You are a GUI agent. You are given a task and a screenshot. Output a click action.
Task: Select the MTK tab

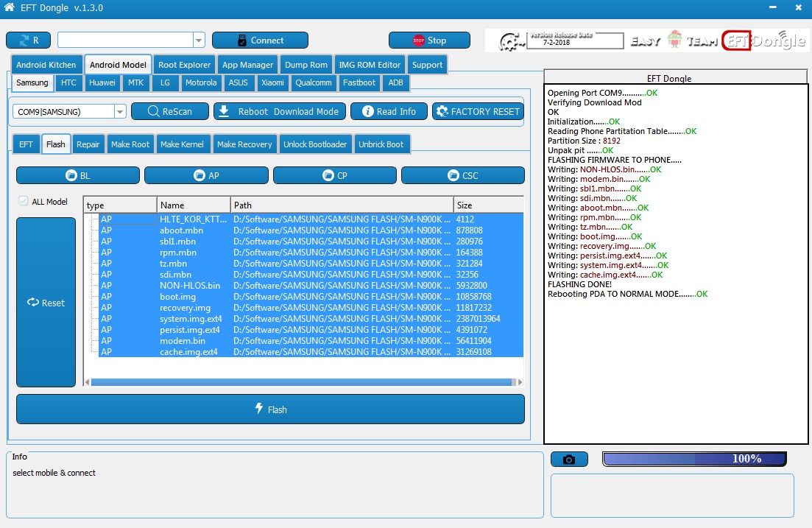[135, 82]
